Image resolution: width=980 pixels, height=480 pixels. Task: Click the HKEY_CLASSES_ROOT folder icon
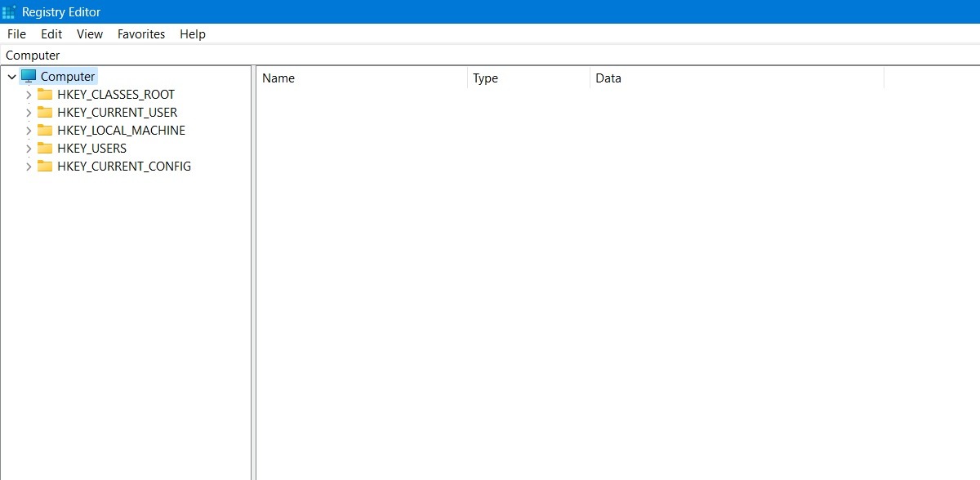tap(45, 94)
